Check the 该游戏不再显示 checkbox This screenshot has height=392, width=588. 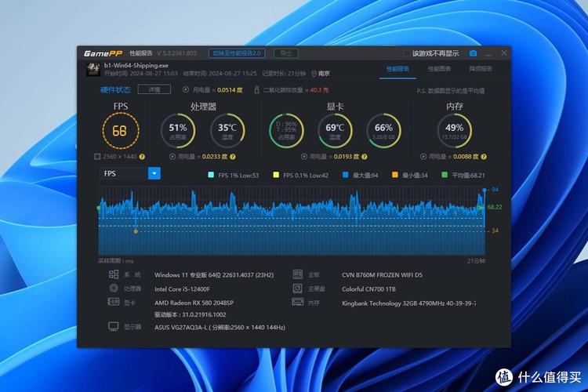click(406, 53)
